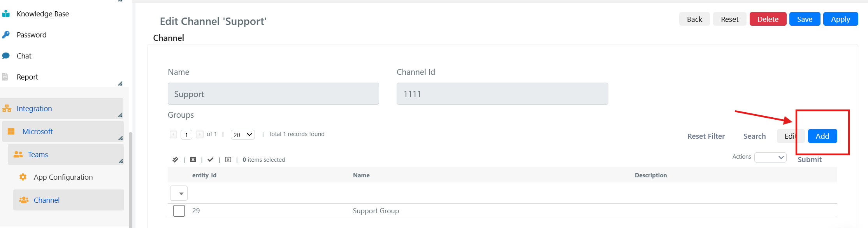Click the Password key icon

[5, 35]
